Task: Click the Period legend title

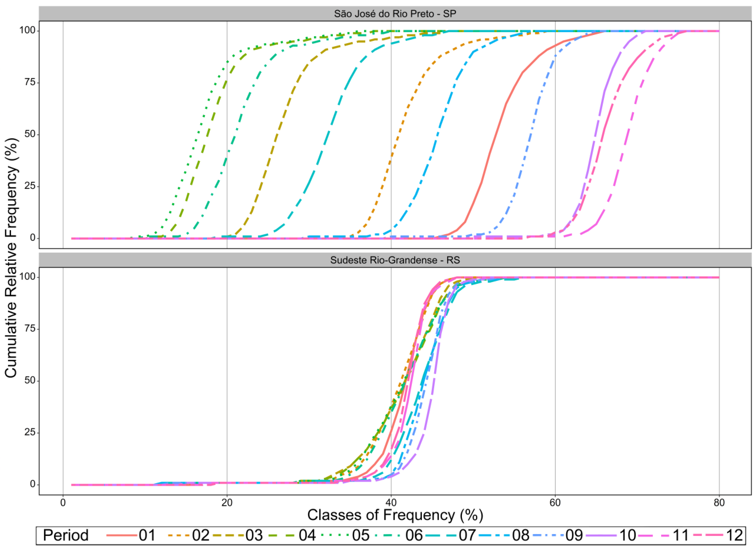Action: (66, 535)
